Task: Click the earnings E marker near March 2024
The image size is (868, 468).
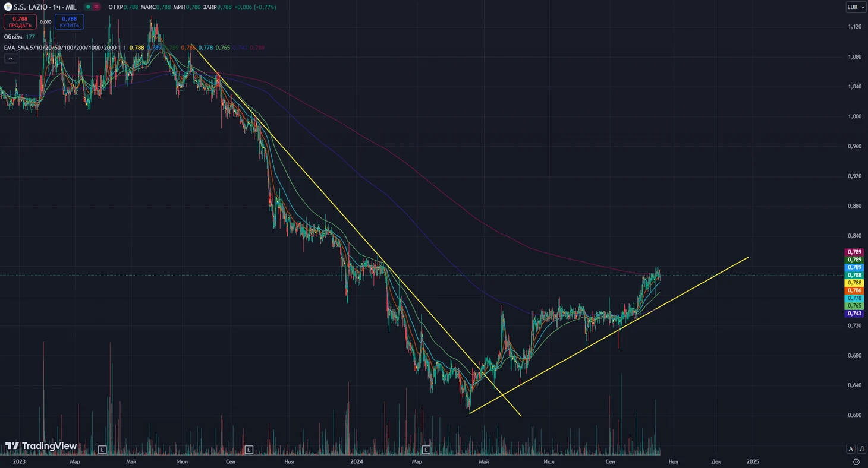Action: [x=426, y=450]
